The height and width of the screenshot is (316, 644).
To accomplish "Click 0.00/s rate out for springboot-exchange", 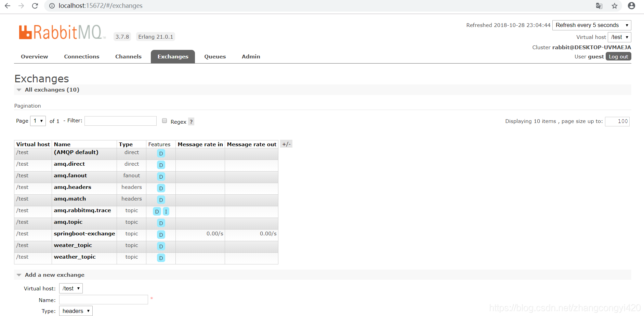I will tap(268, 234).
